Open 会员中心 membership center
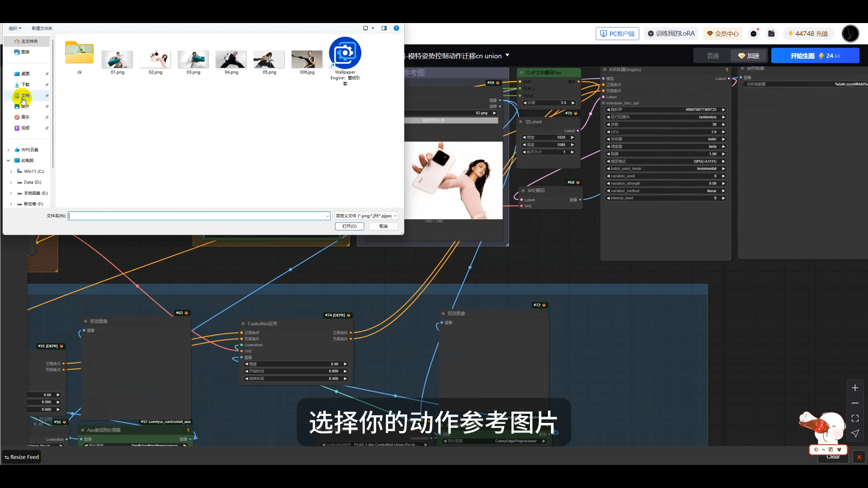This screenshot has height=488, width=868. click(x=722, y=33)
